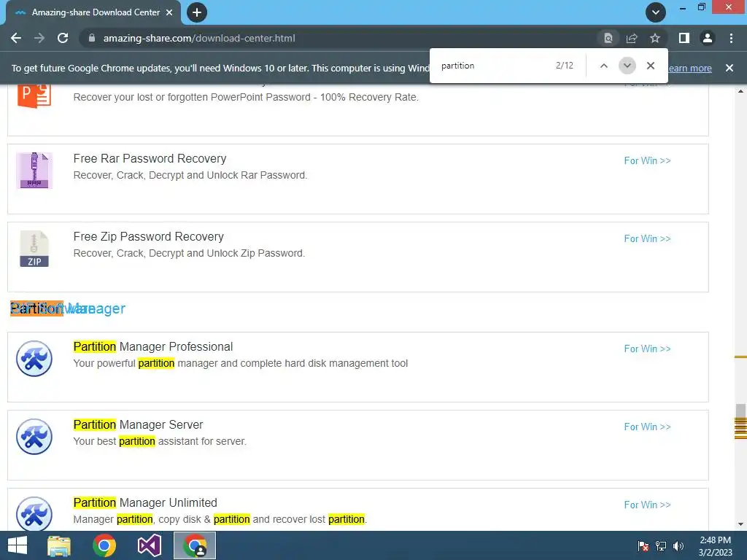Jump to next find result
This screenshot has height=560, width=747.
[x=627, y=66]
